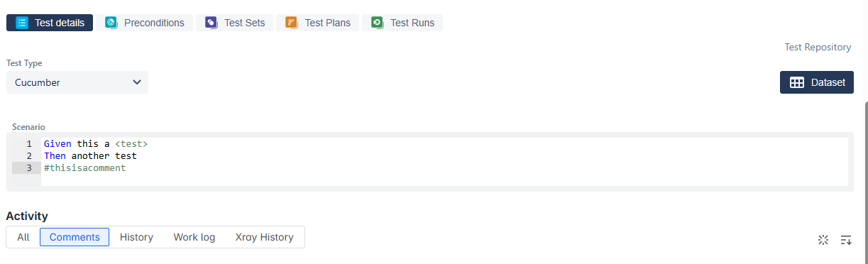Click the collapse activity icon
Screen dimensions: 868x264
pyautogui.click(x=823, y=240)
